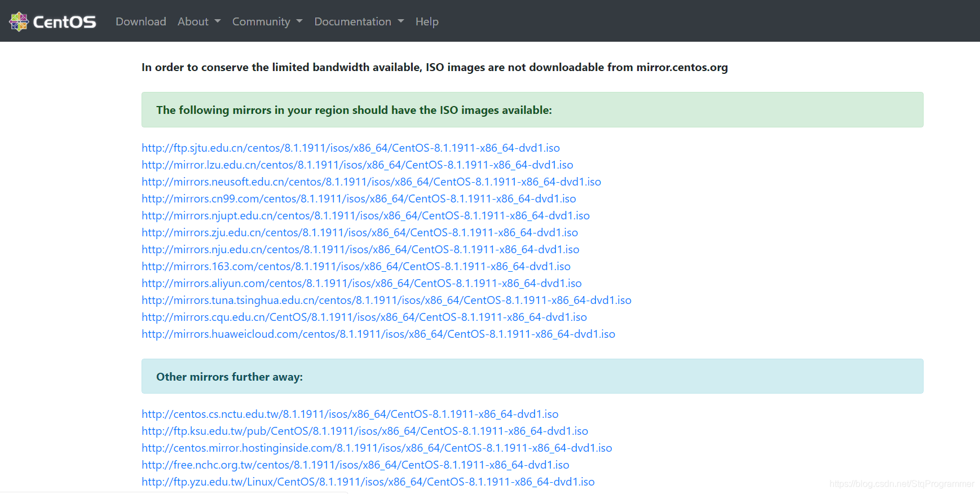
Task: Open the centos.mirror.hostinginside.com ISO link
Action: (377, 448)
